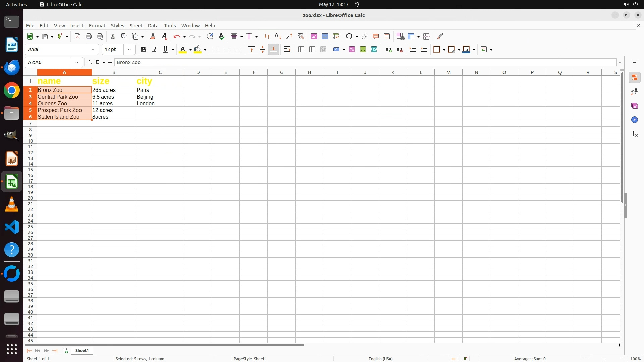This screenshot has height=362, width=644.
Task: Click the AutoFilter icon
Action: coord(301,36)
